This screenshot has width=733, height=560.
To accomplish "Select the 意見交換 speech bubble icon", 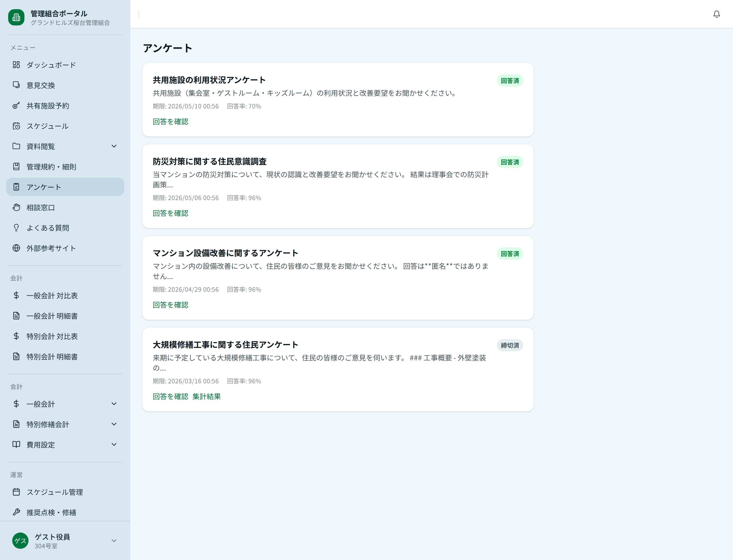I will 16,85.
